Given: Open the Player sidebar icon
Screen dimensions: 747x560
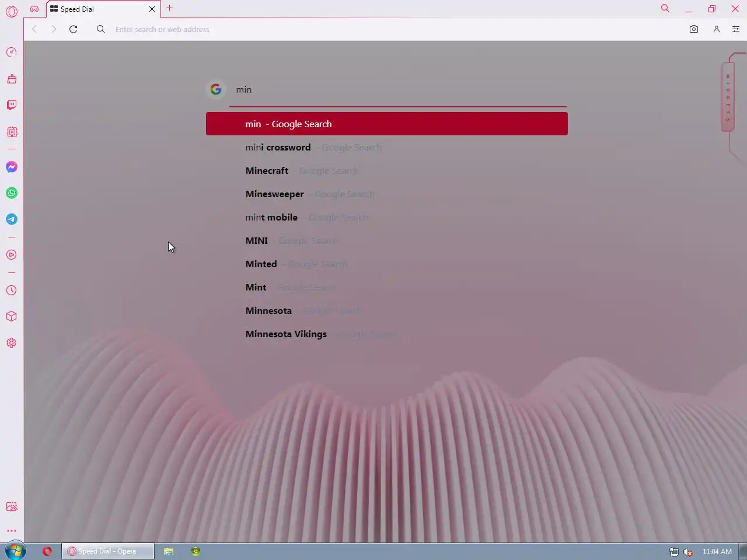Looking at the screenshot, I should pos(12,255).
